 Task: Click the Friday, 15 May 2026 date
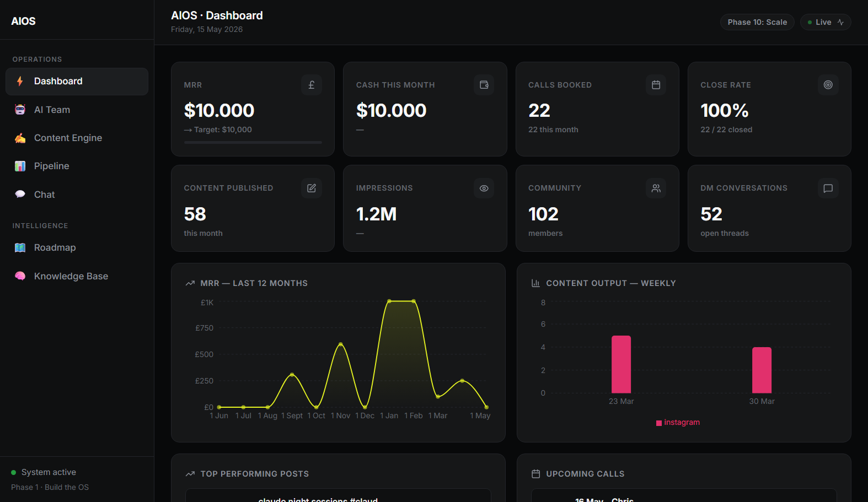pos(207,29)
